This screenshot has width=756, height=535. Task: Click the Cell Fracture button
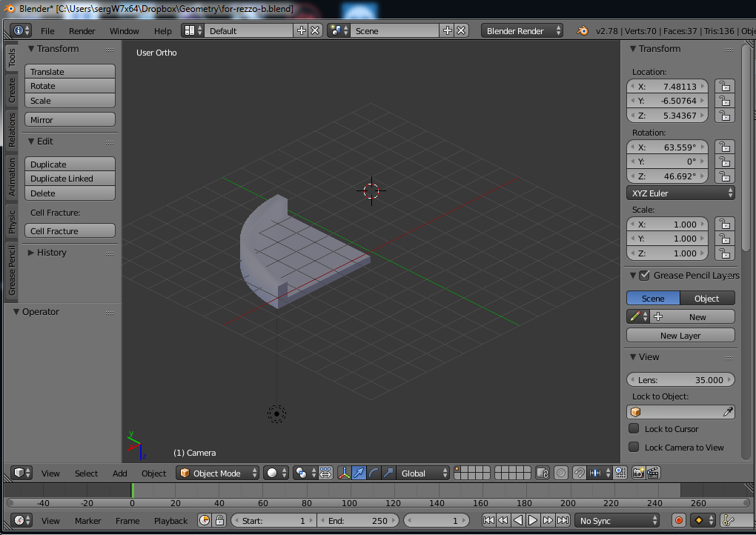(x=69, y=230)
